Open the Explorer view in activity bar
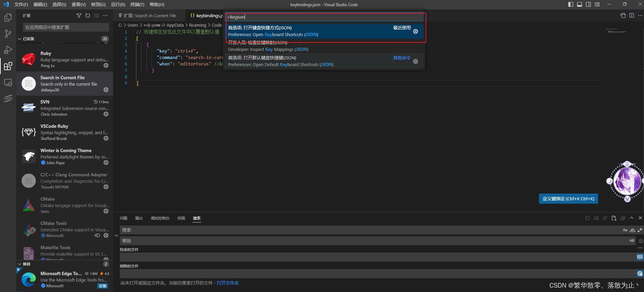Viewport: 644px width, 292px height. pyautogui.click(x=8, y=18)
